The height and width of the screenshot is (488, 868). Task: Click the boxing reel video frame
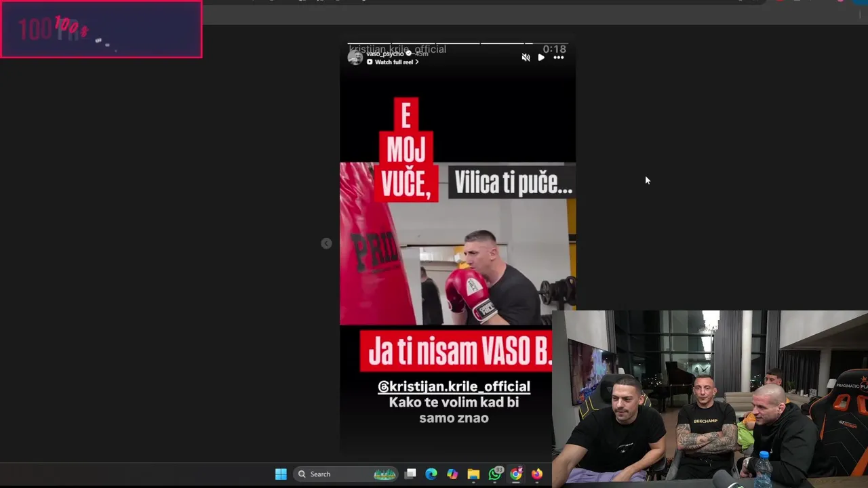[x=458, y=244]
